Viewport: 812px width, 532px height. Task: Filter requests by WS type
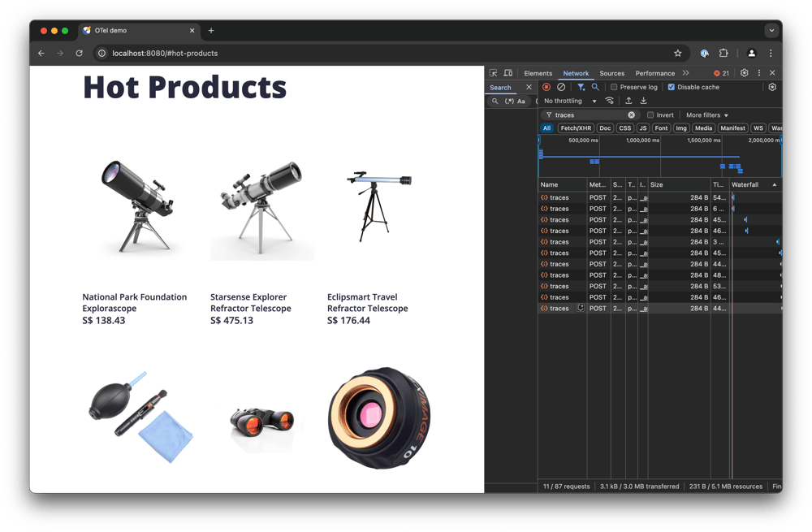[x=758, y=128]
